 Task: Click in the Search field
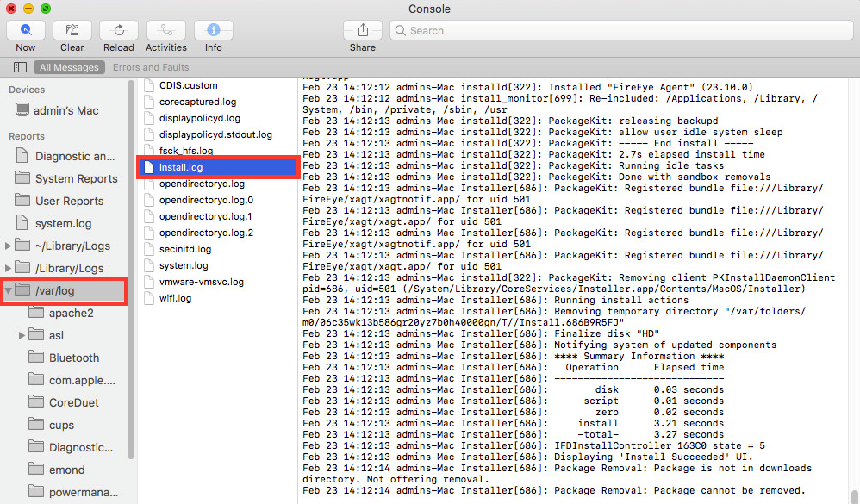tap(621, 30)
